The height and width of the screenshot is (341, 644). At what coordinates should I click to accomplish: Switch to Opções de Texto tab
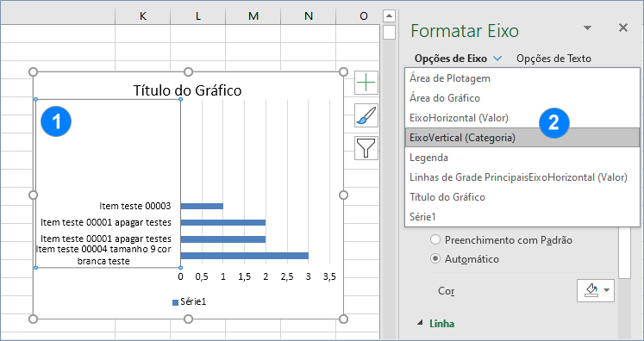[553, 59]
